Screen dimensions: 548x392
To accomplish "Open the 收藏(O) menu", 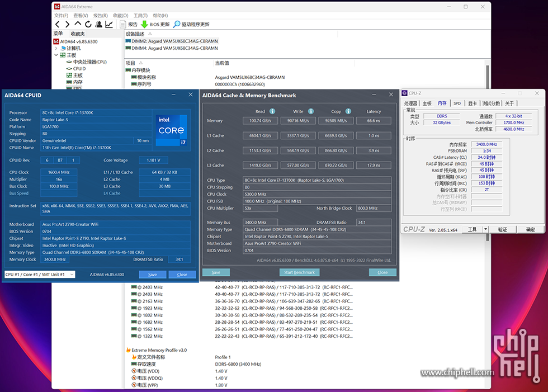I will tap(121, 15).
